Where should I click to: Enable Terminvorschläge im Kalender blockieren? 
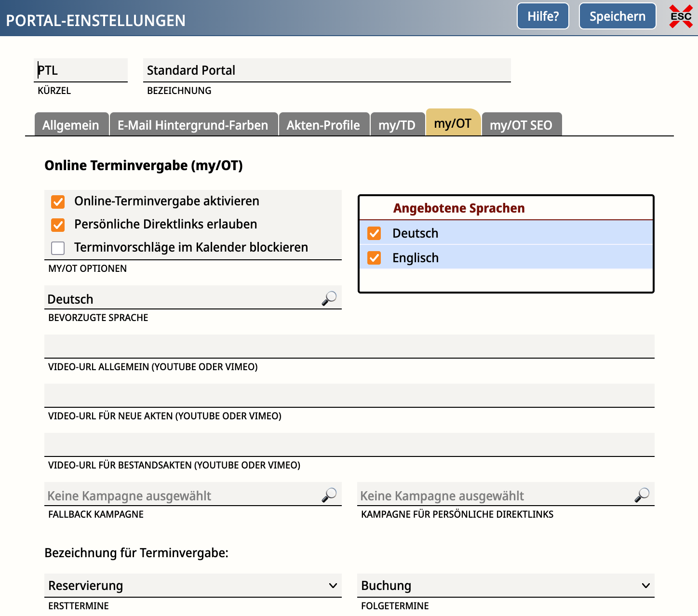(58, 248)
